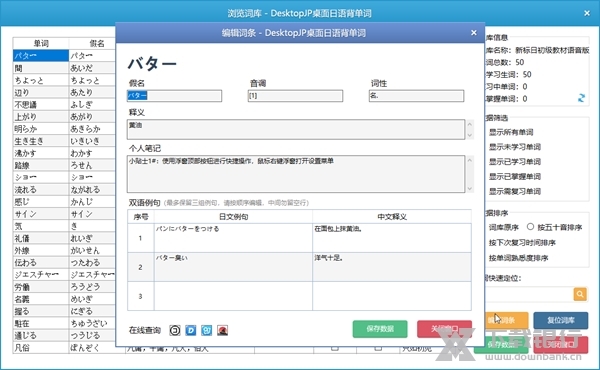Click into the 假名 input field
The height and width of the screenshot is (370, 600).
point(174,96)
